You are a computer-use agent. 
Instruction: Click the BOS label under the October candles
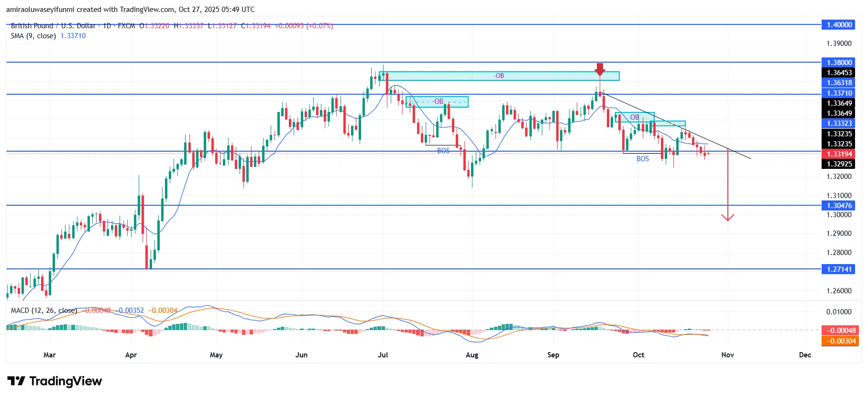pyautogui.click(x=642, y=159)
